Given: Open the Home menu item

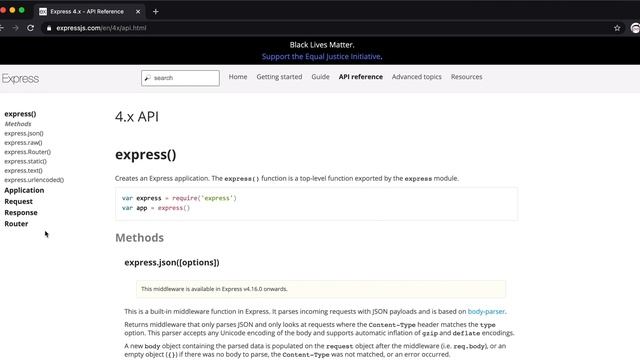Looking at the screenshot, I should pyautogui.click(x=238, y=77).
